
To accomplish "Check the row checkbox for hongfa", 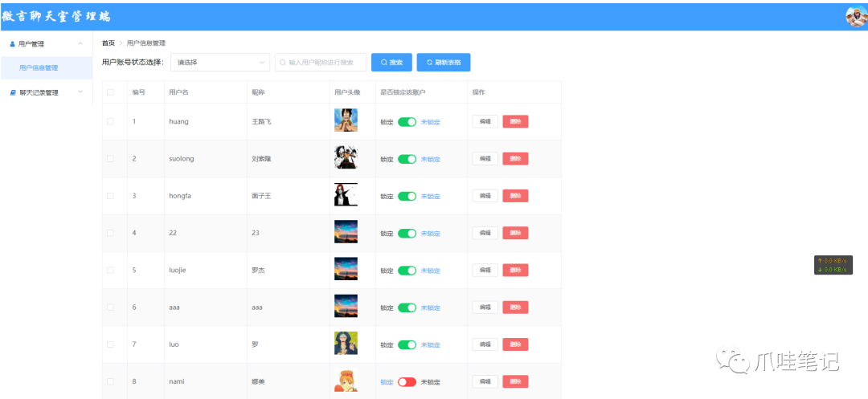I will coord(110,196).
